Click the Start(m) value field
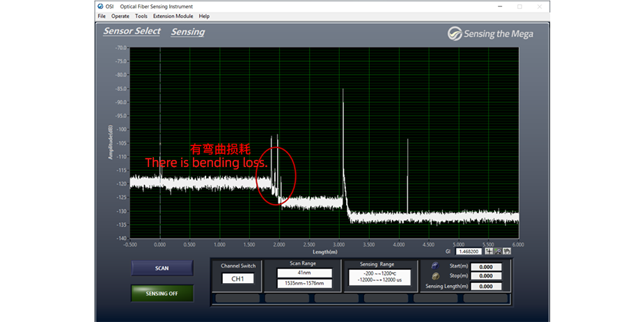Image resolution: width=644 pixels, height=322 pixels. click(486, 266)
